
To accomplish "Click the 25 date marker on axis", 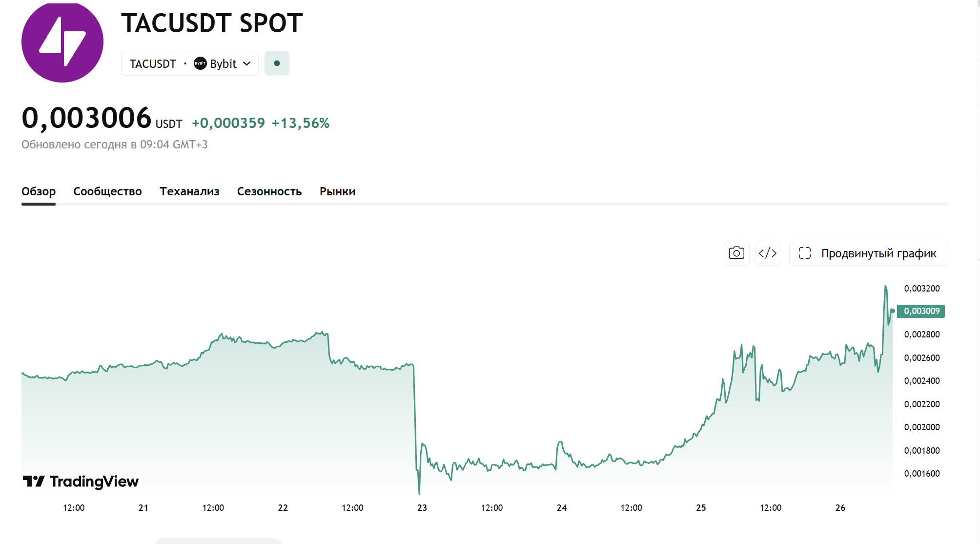I will coord(701,508).
